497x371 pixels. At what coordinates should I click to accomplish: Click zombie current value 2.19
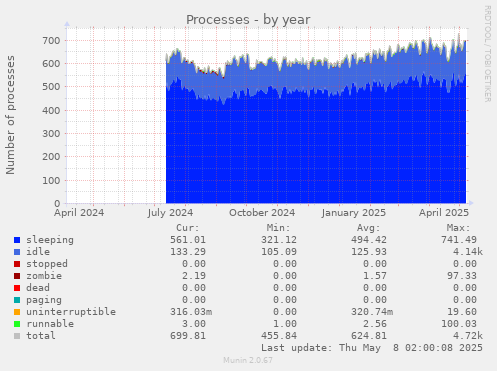[x=194, y=276]
